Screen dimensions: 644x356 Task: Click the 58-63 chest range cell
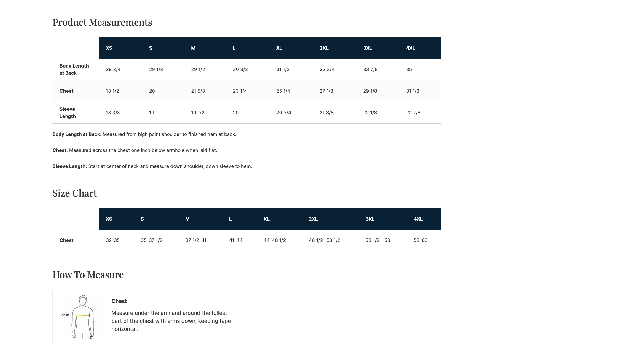point(420,240)
